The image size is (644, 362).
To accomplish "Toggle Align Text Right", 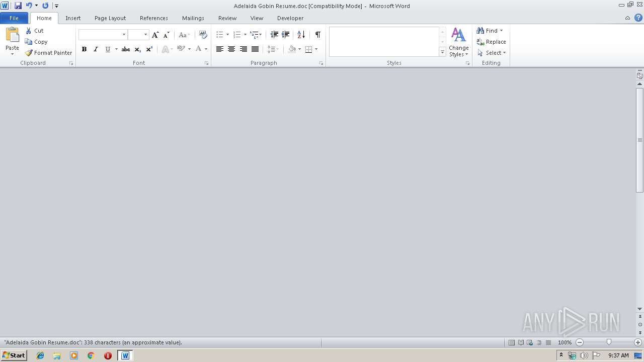I will [x=244, y=49].
